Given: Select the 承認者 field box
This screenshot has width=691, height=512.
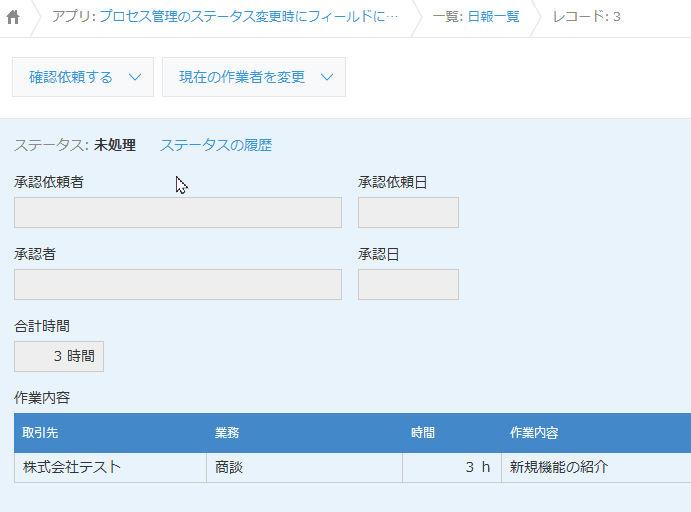Looking at the screenshot, I should pyautogui.click(x=178, y=284).
